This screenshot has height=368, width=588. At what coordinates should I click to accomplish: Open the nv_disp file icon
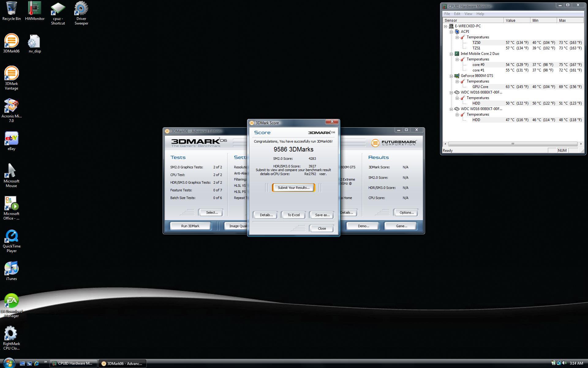[35, 43]
